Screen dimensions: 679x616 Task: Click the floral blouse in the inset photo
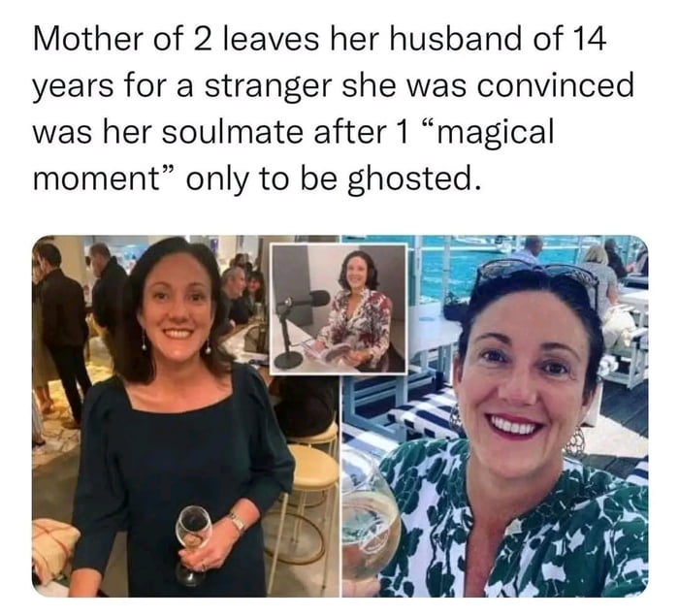coord(356,324)
